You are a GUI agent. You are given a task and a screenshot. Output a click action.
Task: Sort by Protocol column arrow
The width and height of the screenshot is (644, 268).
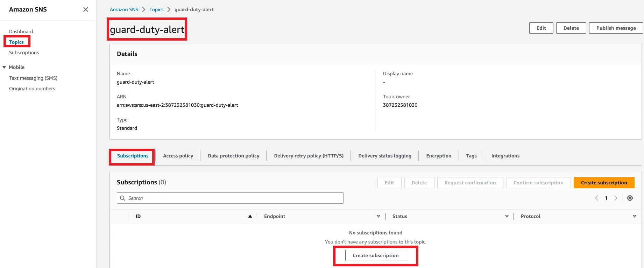(634, 216)
